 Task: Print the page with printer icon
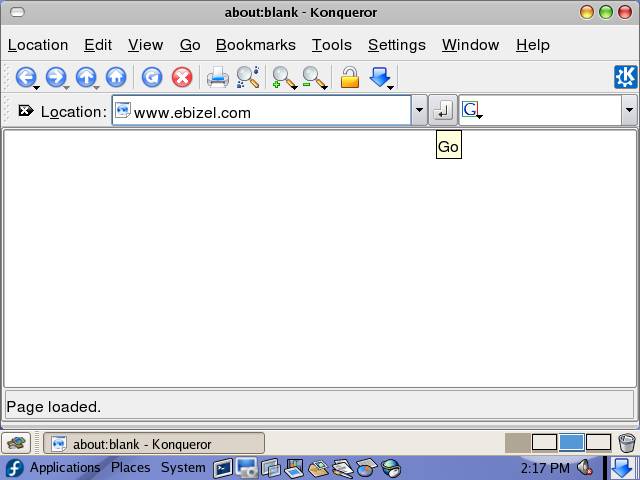click(x=217, y=77)
